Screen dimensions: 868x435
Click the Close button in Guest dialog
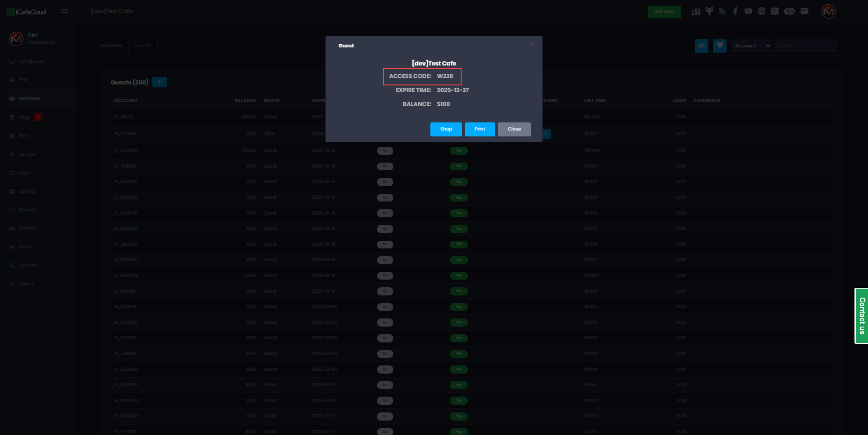514,129
